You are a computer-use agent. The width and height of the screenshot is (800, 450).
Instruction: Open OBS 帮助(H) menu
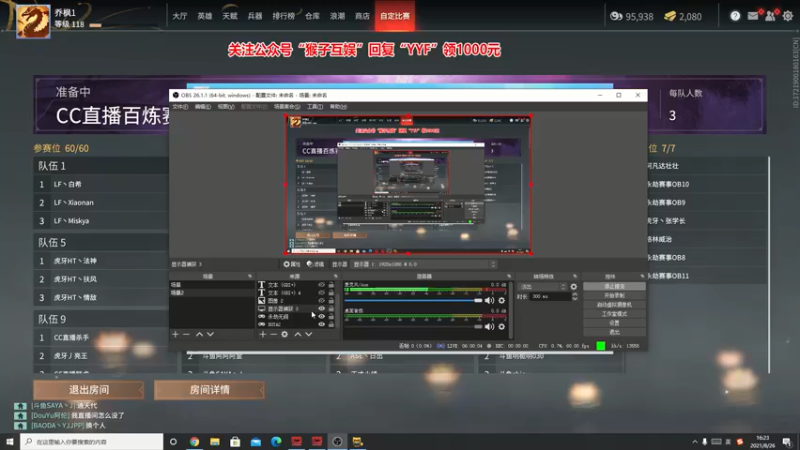(x=338, y=107)
